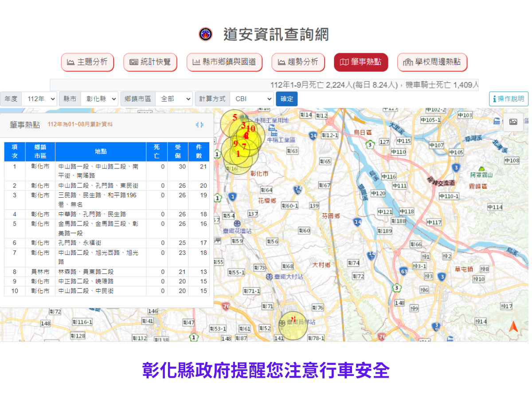Click hotspot marker number 10 on map
Image resolution: width=532 pixels, height=399 pixels.
point(251,129)
